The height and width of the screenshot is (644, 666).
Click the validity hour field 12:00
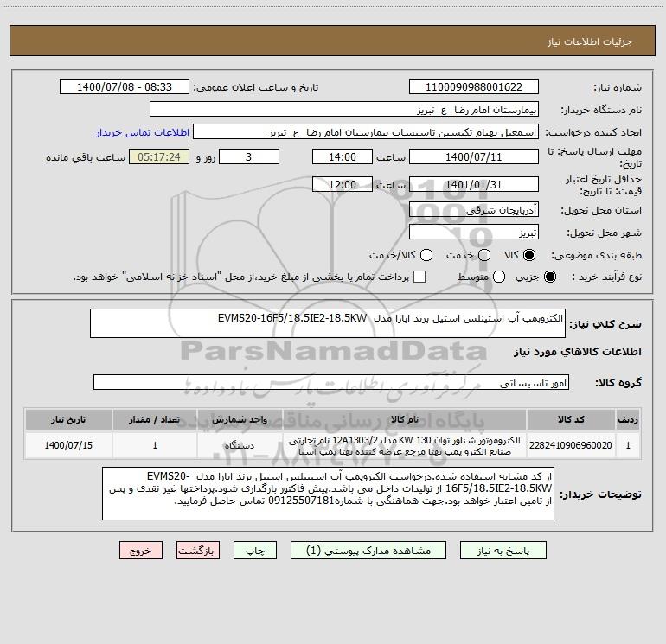coord(343,184)
